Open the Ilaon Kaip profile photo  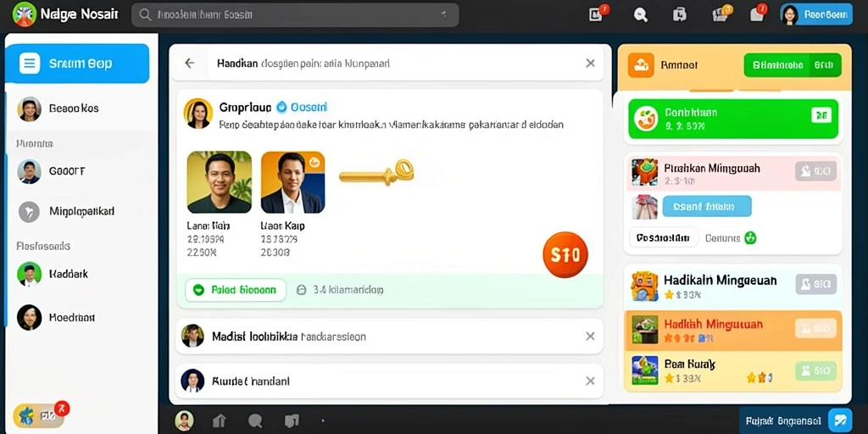(292, 182)
